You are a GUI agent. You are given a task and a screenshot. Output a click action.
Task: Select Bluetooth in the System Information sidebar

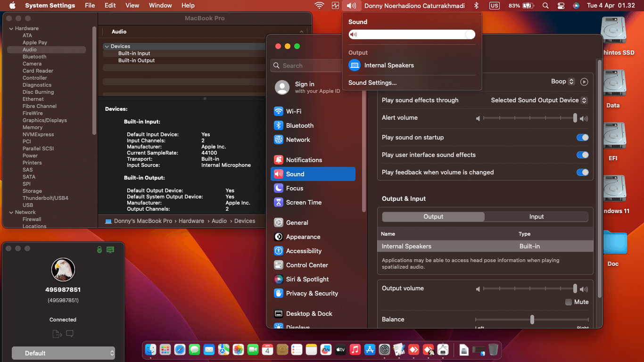[x=34, y=57]
